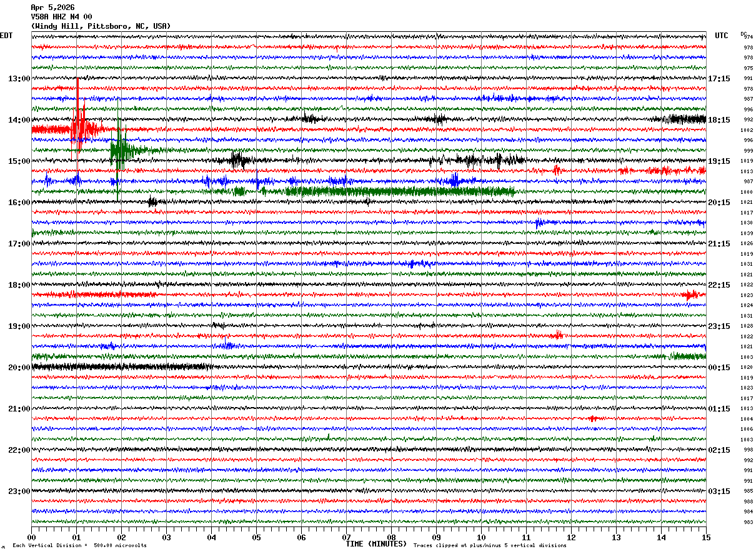This screenshot has width=756, height=554.
Task: Click the 17:15 UTC time label
Action: (x=719, y=78)
